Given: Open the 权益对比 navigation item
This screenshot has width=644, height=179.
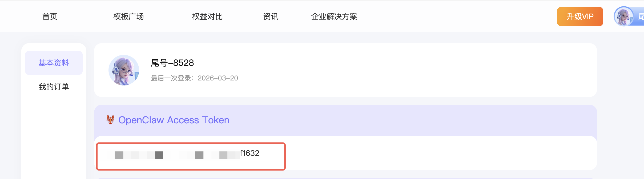Looking at the screenshot, I should 207,17.
